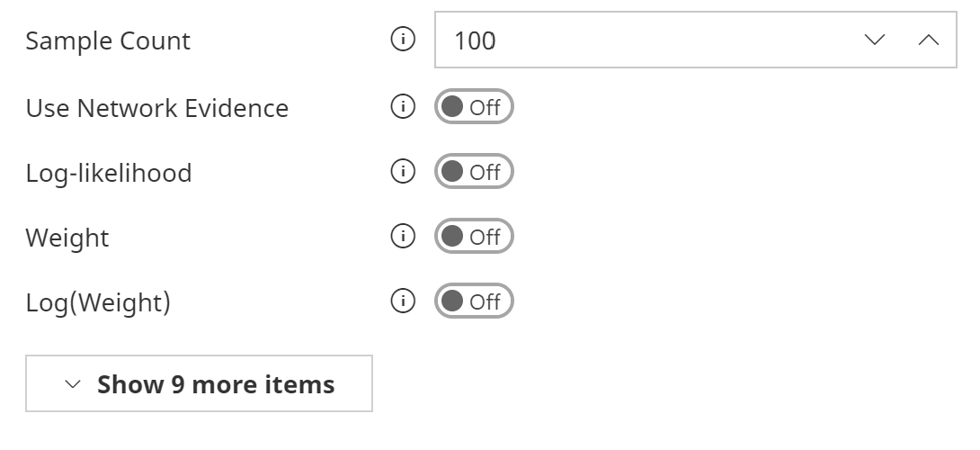The image size is (980, 450).
Task: Click the Log(Weight) label text
Action: [98, 302]
